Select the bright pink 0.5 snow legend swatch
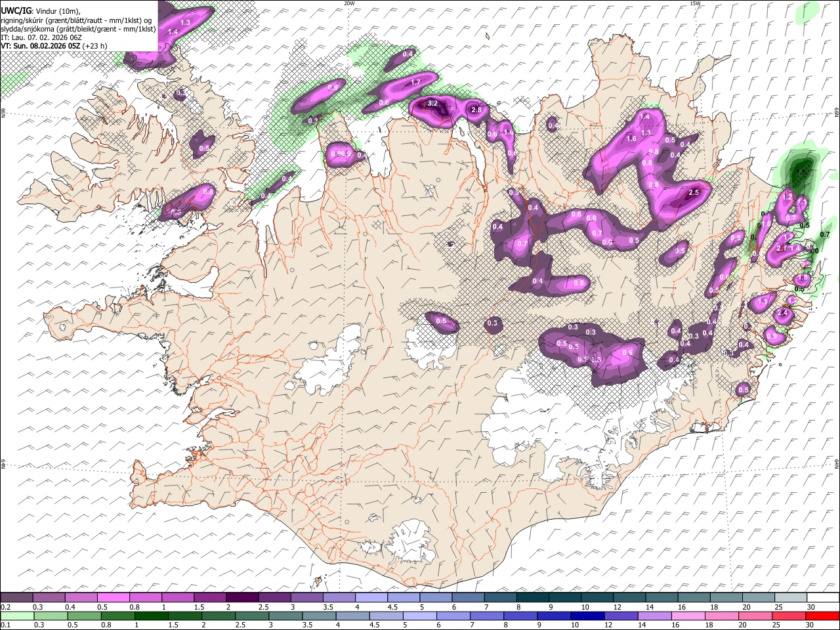The height and width of the screenshot is (630, 840). coord(113,598)
